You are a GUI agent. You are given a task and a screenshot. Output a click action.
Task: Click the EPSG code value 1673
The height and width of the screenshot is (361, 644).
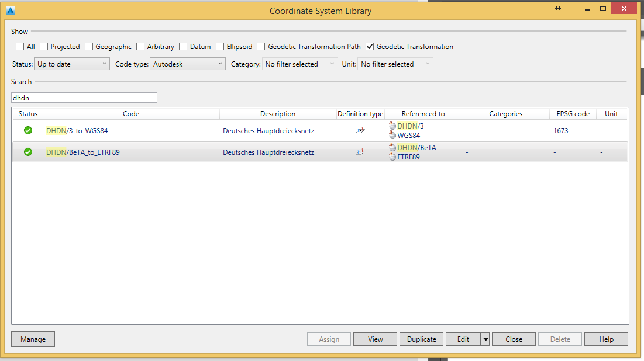coord(560,131)
